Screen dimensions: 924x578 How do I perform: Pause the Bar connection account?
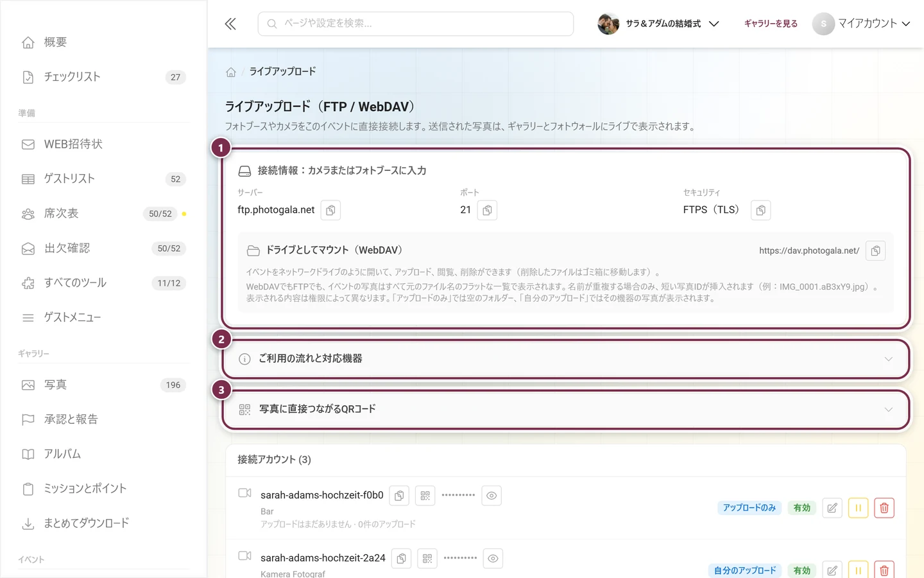(858, 508)
